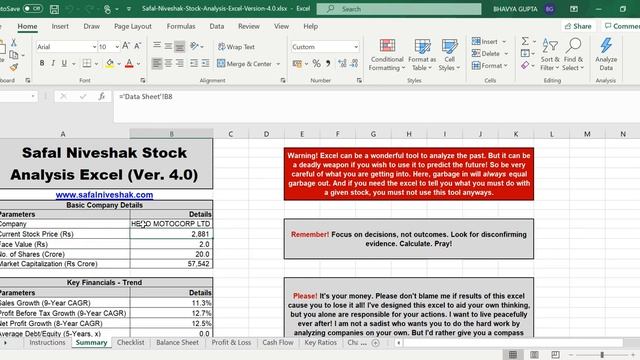
Task: Click the formula bar text
Action: [146, 97]
